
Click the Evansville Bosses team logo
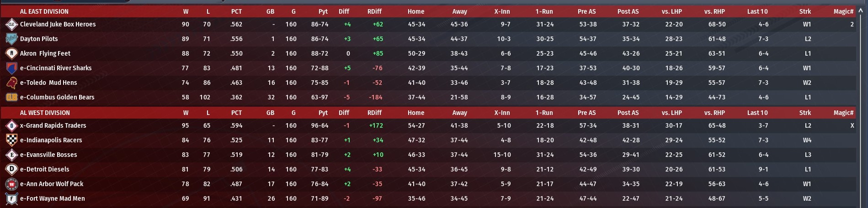click(11, 155)
